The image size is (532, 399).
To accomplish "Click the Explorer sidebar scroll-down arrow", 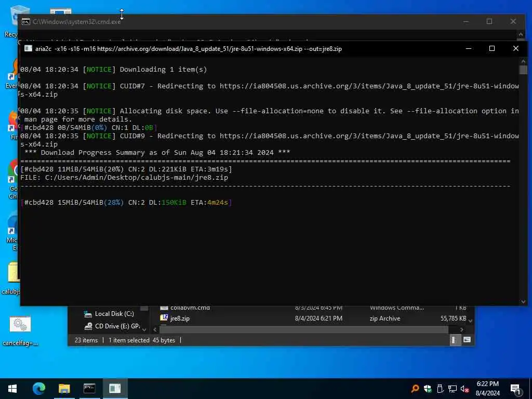I will [x=144, y=329].
